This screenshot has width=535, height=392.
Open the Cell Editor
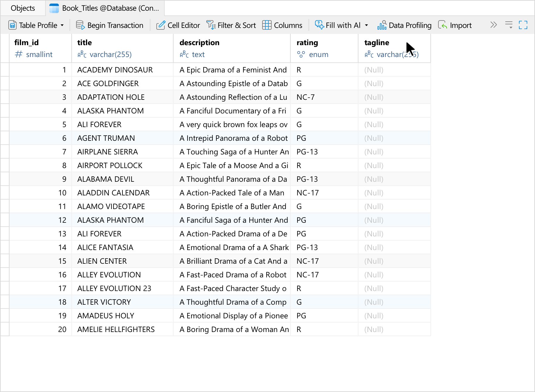click(x=178, y=25)
